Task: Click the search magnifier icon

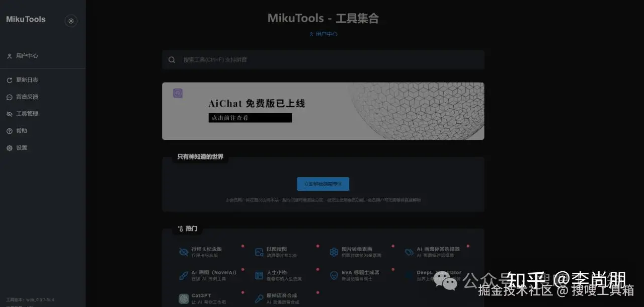Action: pyautogui.click(x=172, y=60)
